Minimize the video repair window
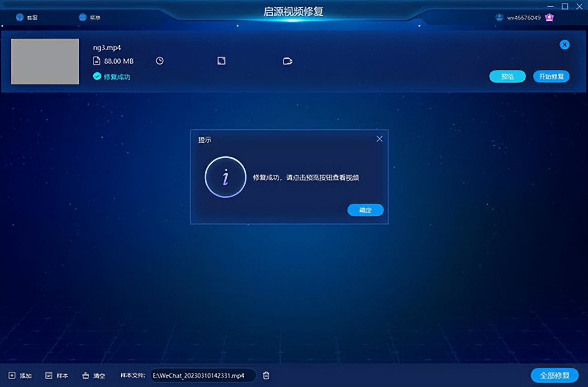Screen dimensions: 588x387 pyautogui.click(x=551, y=6)
